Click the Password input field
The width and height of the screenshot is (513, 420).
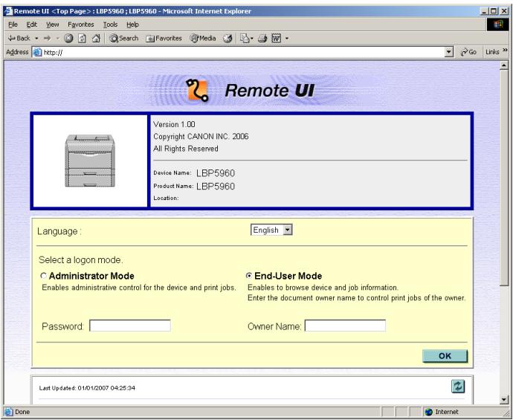click(130, 326)
